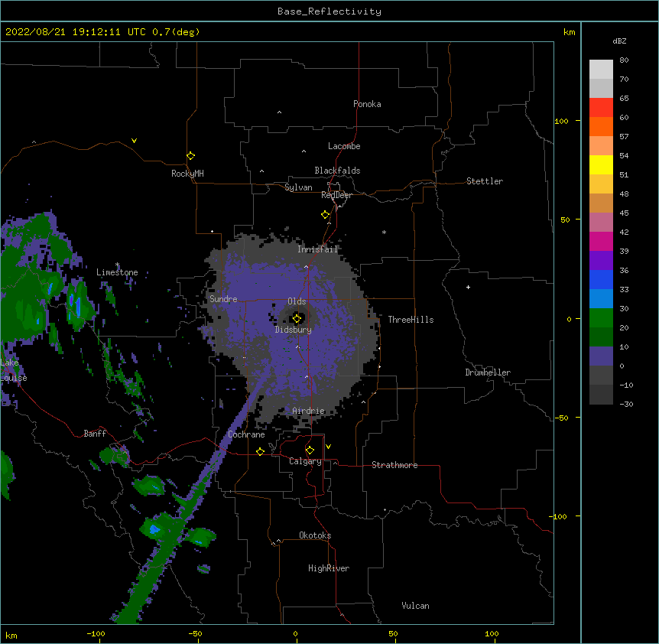
Task: Click the 100 tick on right axis
Action: click(561, 121)
